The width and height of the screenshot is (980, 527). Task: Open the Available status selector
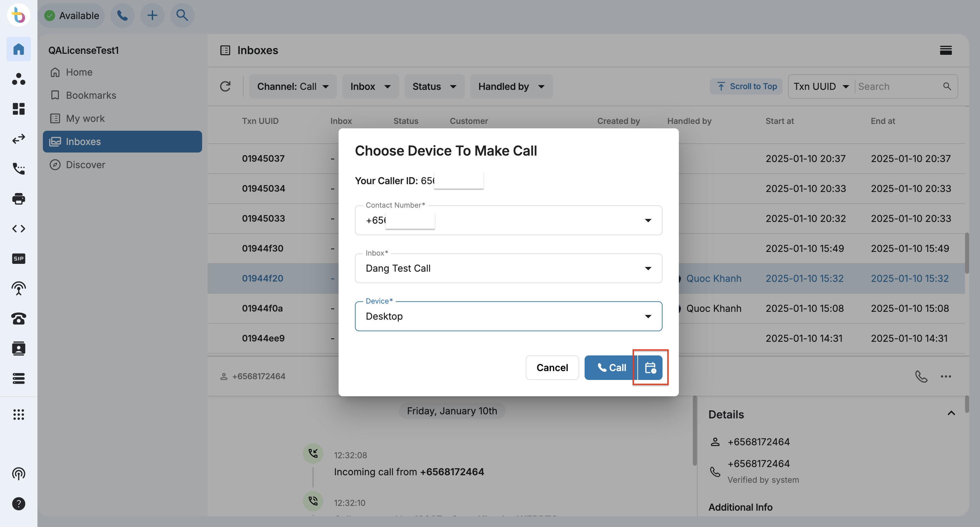(71, 16)
